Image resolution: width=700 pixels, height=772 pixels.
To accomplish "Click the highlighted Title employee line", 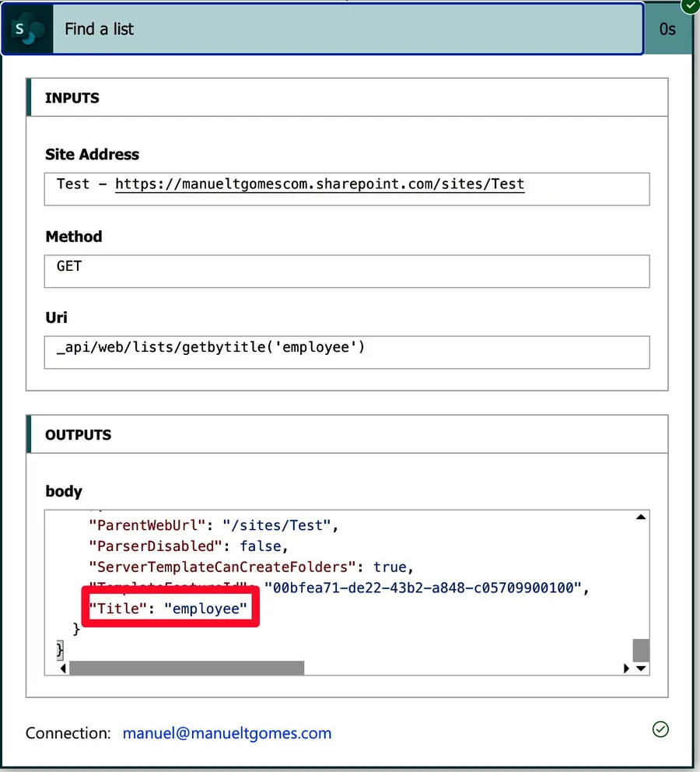I will [173, 609].
